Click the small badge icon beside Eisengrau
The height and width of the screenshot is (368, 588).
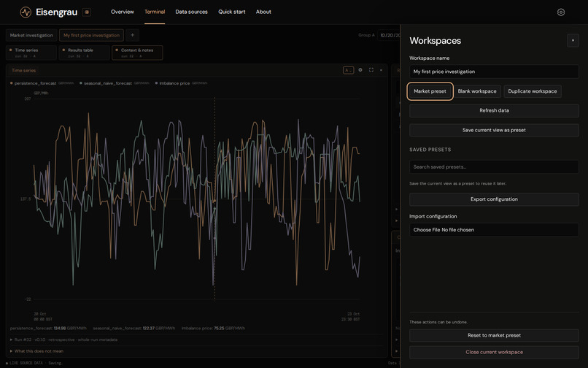pyautogui.click(x=87, y=12)
